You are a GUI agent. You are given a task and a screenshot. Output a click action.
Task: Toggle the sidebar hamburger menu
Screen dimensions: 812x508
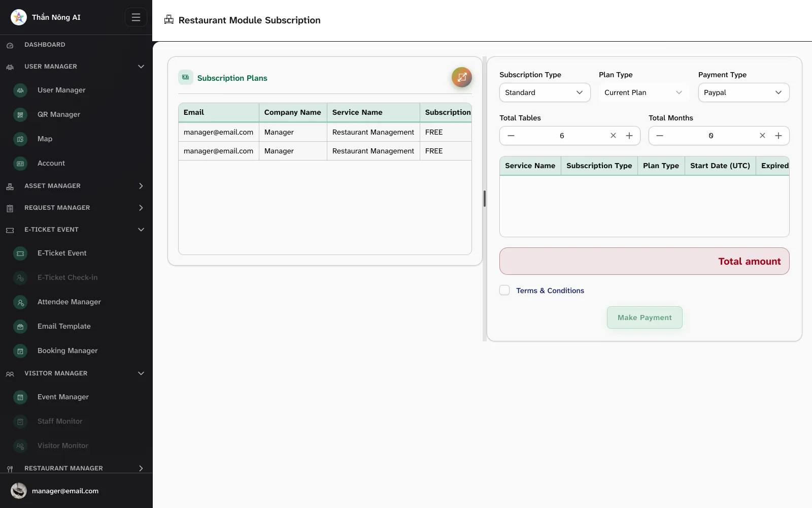[136, 17]
